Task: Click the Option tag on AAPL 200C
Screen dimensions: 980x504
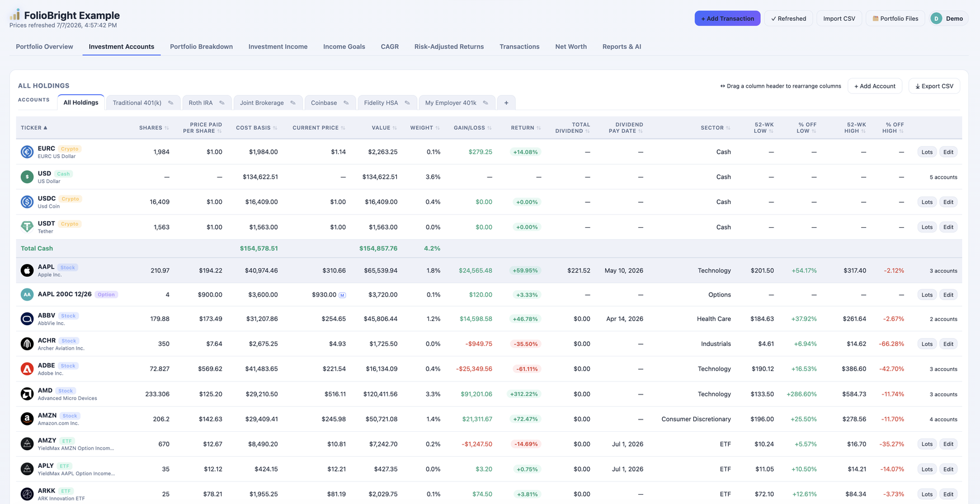Action: (x=106, y=295)
